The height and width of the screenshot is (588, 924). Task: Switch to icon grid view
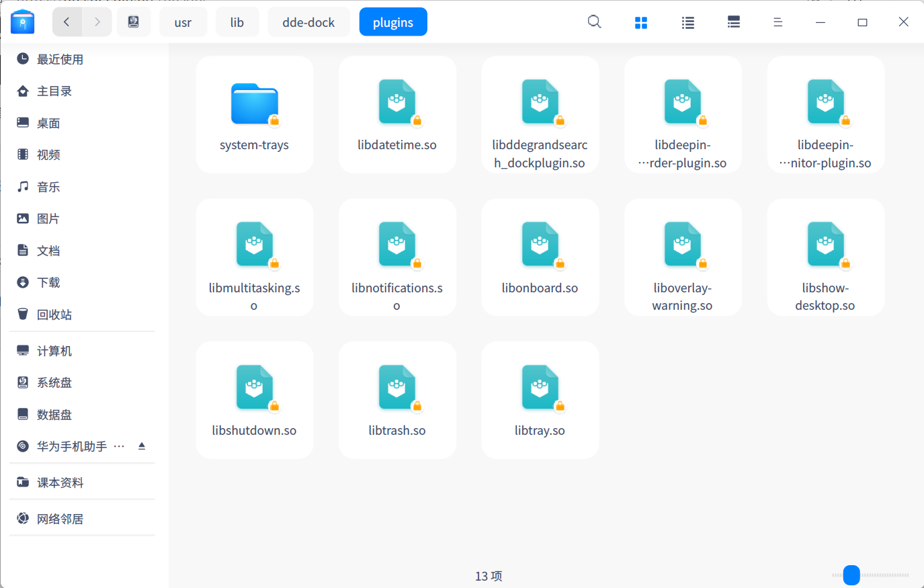pyautogui.click(x=641, y=22)
